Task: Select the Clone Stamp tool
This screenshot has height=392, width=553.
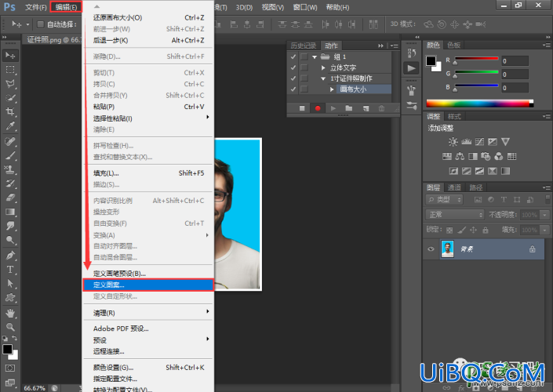Action: tap(10, 169)
